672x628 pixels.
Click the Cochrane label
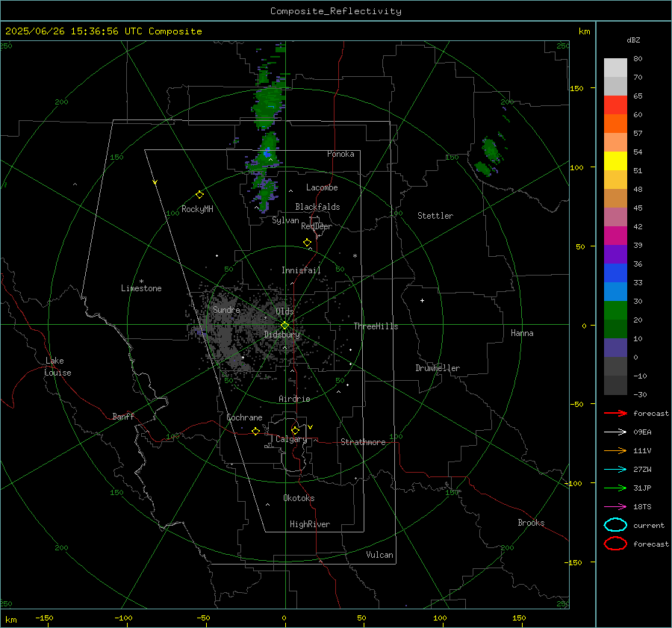coord(244,417)
